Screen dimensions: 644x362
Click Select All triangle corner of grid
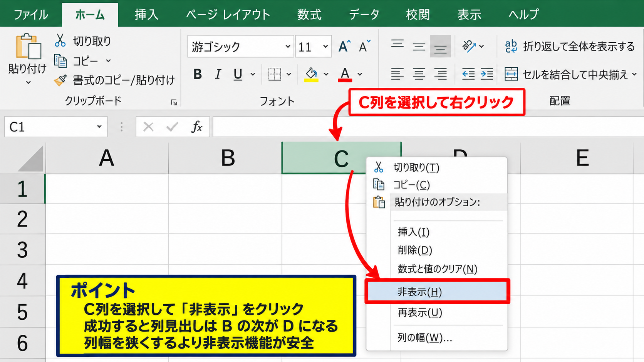pyautogui.click(x=30, y=158)
